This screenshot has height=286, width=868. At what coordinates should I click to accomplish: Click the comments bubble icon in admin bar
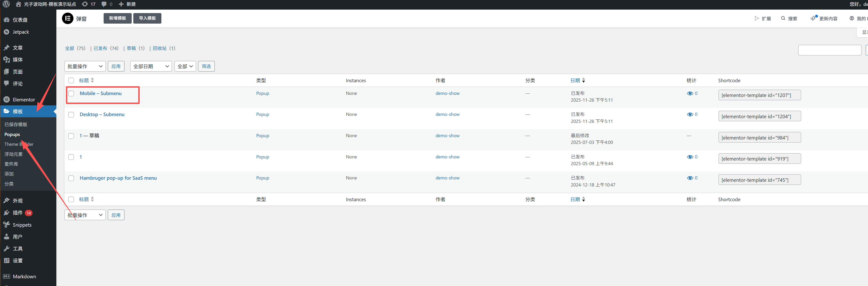tap(104, 4)
